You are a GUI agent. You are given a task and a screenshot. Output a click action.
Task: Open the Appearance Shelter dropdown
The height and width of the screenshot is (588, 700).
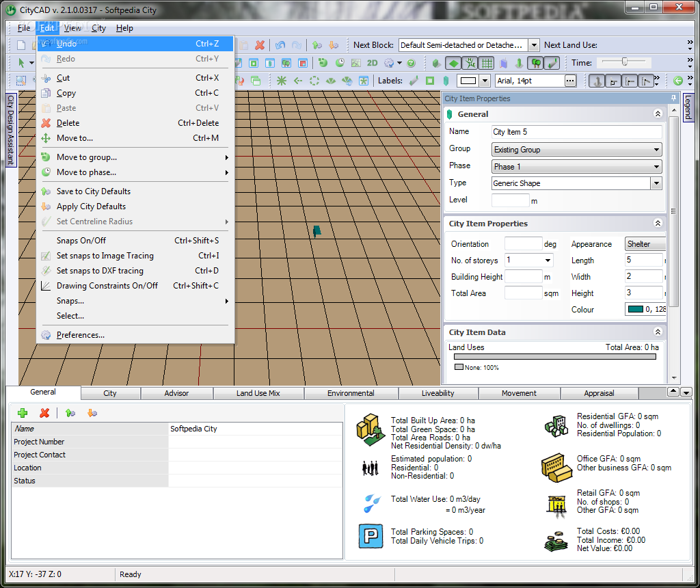point(645,244)
